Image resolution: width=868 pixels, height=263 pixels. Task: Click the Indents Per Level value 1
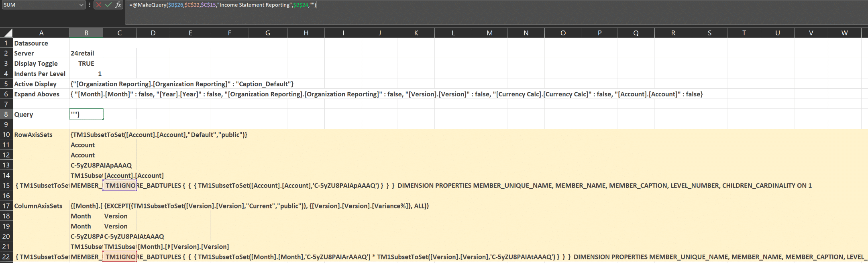coord(86,74)
